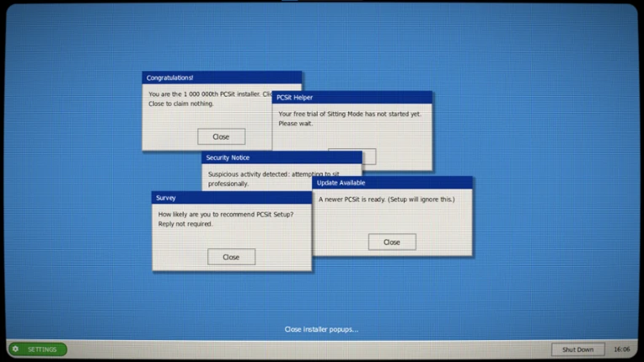This screenshot has width=644, height=362.
Task: Click the PCSit Helper title bar
Action: [x=352, y=97]
